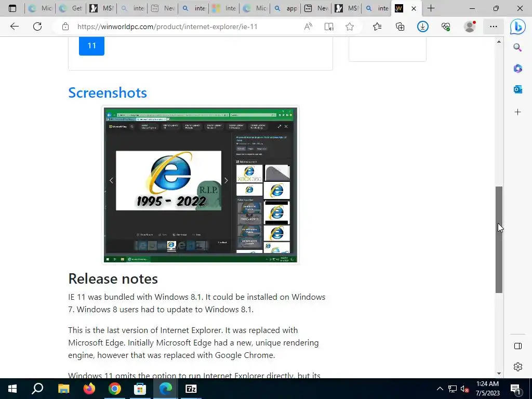Click the blue 11 version button
The width and height of the screenshot is (532, 399).
tap(91, 46)
